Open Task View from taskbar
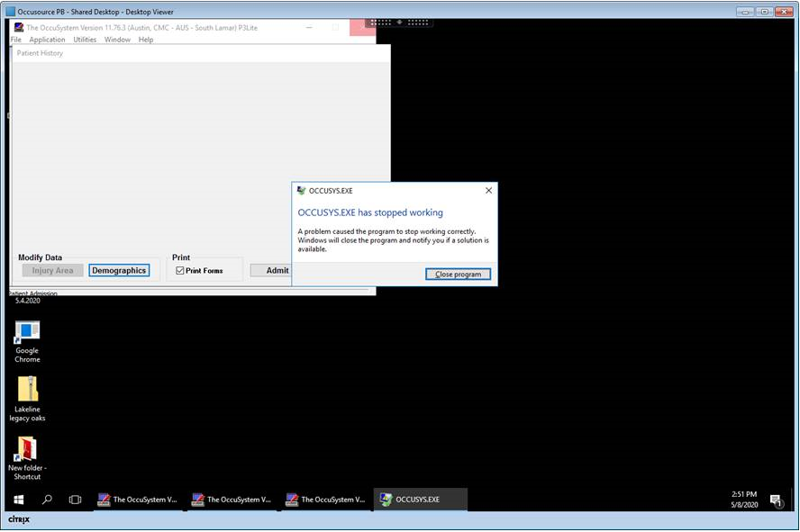Image resolution: width=800 pixels, height=532 pixels. [76, 500]
